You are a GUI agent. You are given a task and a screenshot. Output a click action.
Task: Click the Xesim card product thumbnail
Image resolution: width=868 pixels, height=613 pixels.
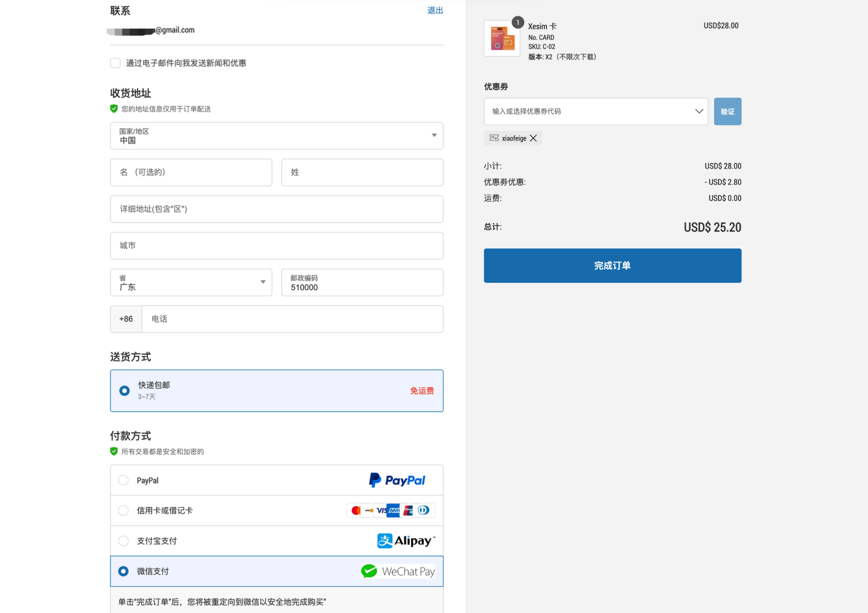point(502,38)
